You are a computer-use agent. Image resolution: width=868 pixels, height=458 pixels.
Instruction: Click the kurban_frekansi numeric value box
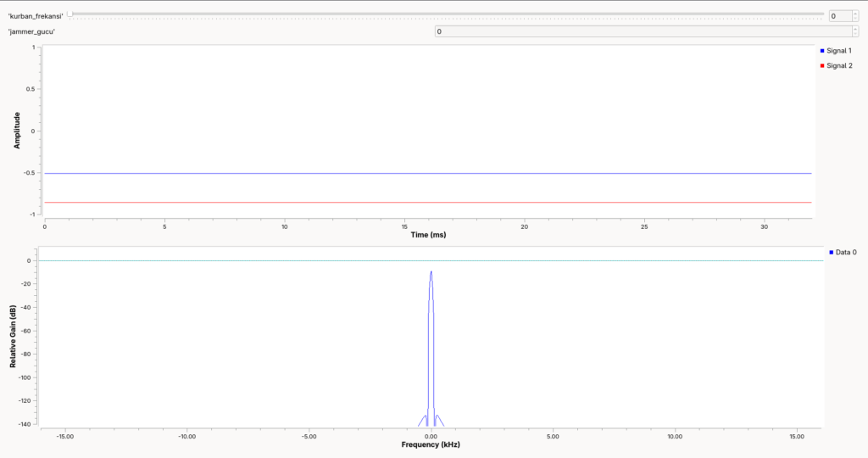(x=840, y=16)
